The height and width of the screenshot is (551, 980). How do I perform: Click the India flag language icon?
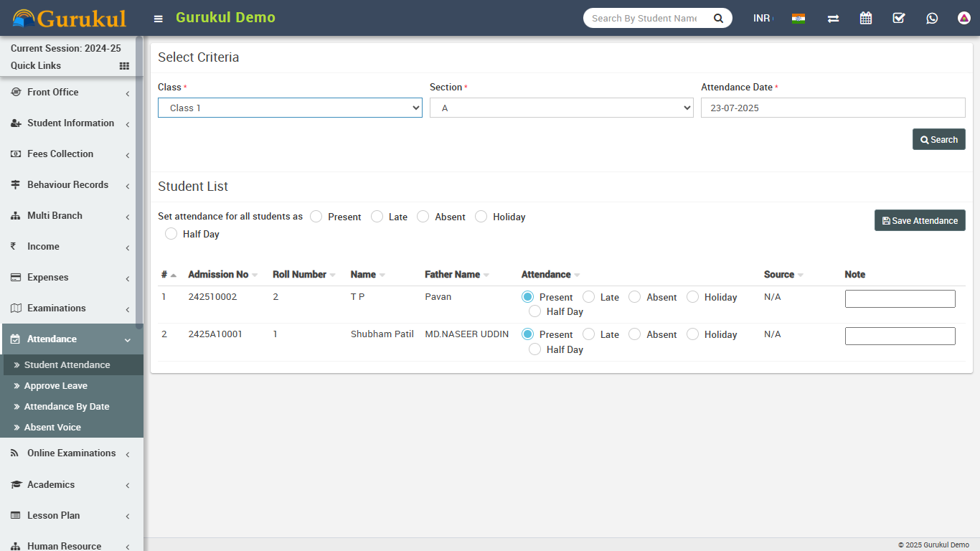798,19
